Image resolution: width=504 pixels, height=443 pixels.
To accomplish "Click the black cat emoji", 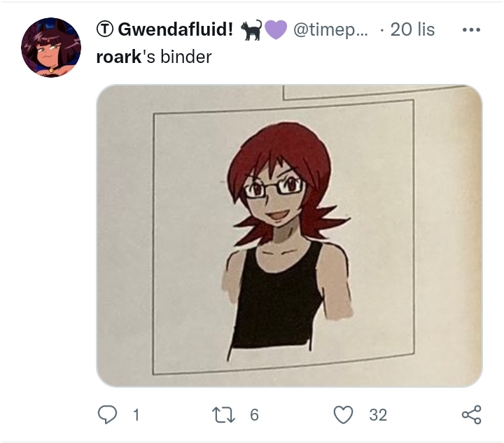I will pos(251,30).
